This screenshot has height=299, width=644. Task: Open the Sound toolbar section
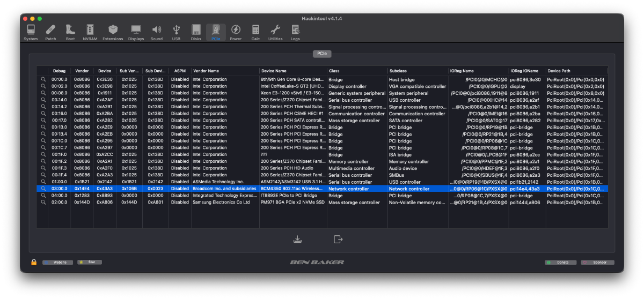(156, 32)
